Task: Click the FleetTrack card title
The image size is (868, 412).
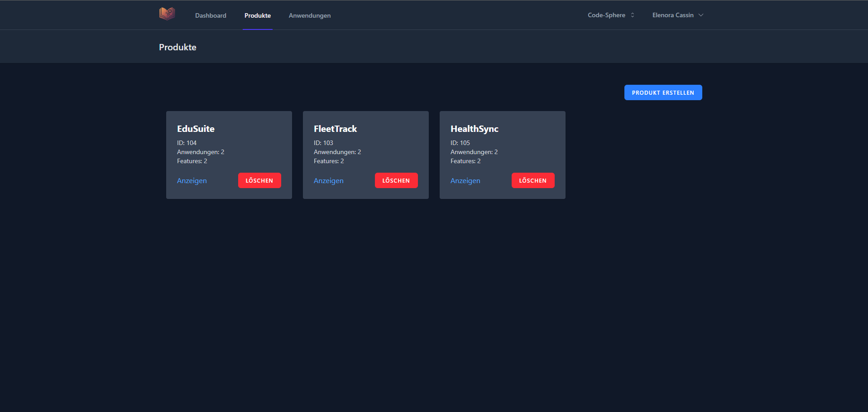Action: (335, 129)
